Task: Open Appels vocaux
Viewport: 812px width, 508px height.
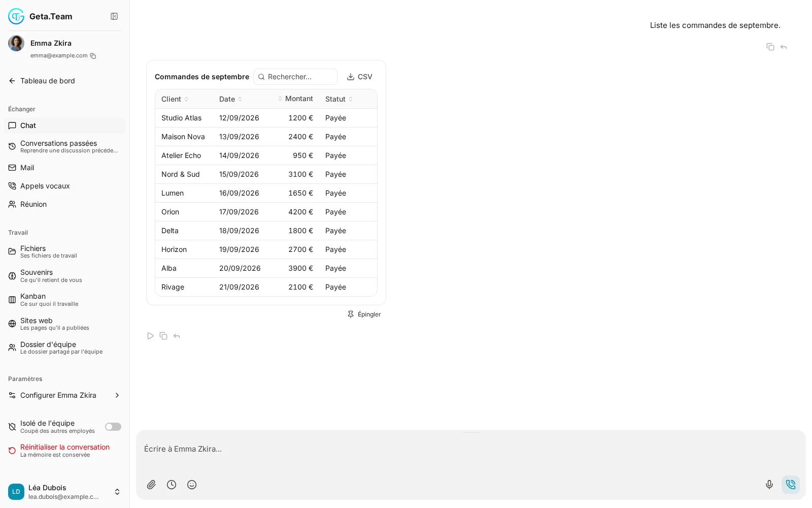Action: 64,186
